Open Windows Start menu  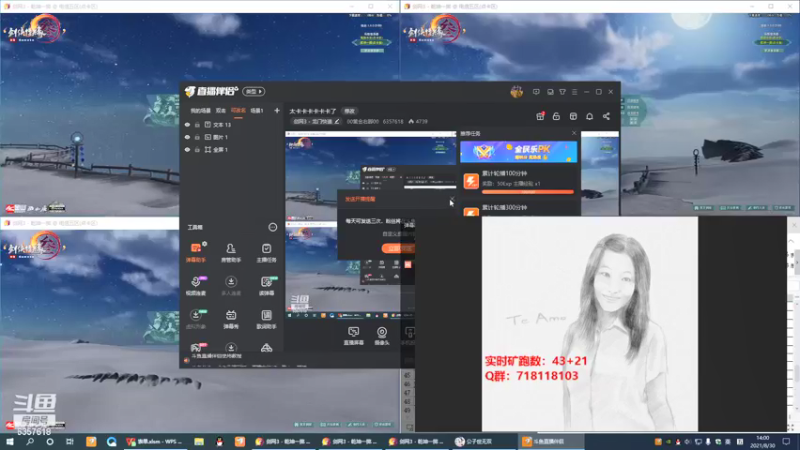pos(10,441)
